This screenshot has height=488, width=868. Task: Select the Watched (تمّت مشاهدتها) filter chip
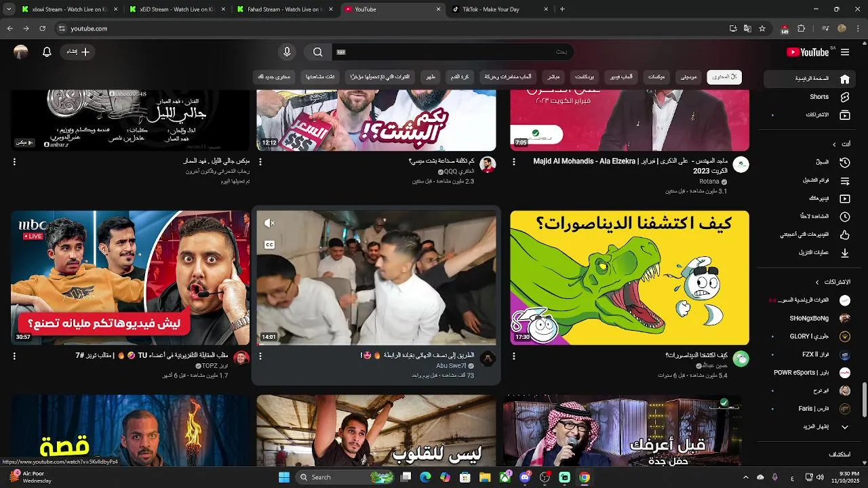(x=320, y=77)
